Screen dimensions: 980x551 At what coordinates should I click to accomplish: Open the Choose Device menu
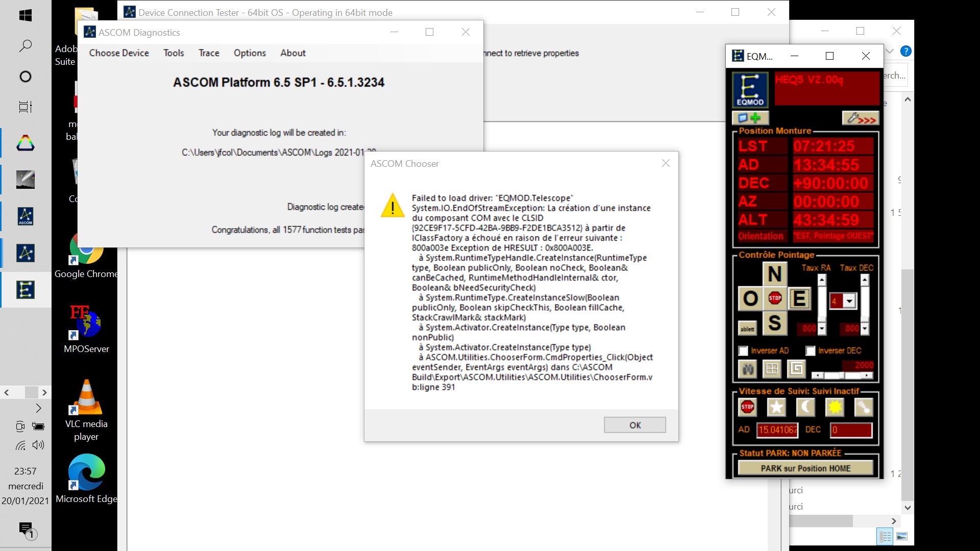pyautogui.click(x=119, y=53)
